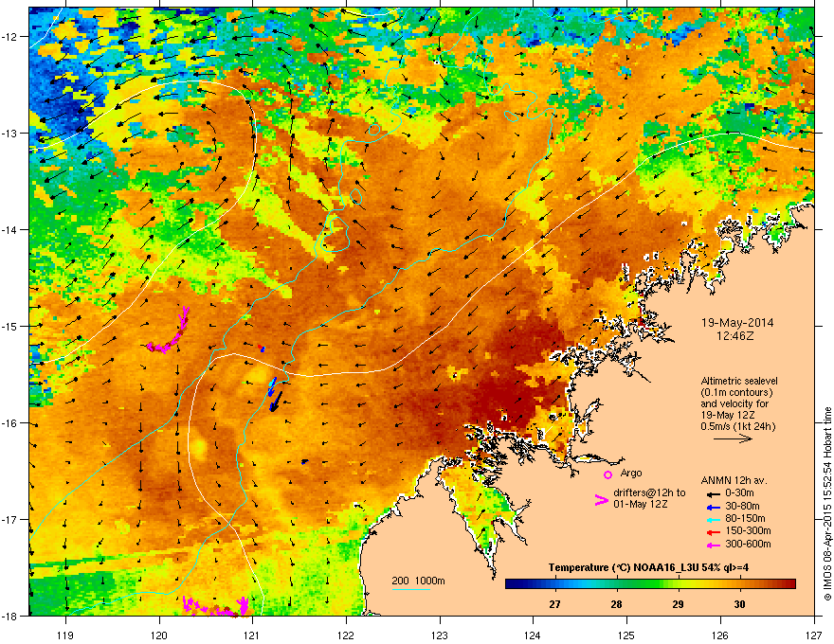This screenshot has width=834, height=644.
Task: Click the cyan 200 1000m isobath legend line
Action: 411,589
